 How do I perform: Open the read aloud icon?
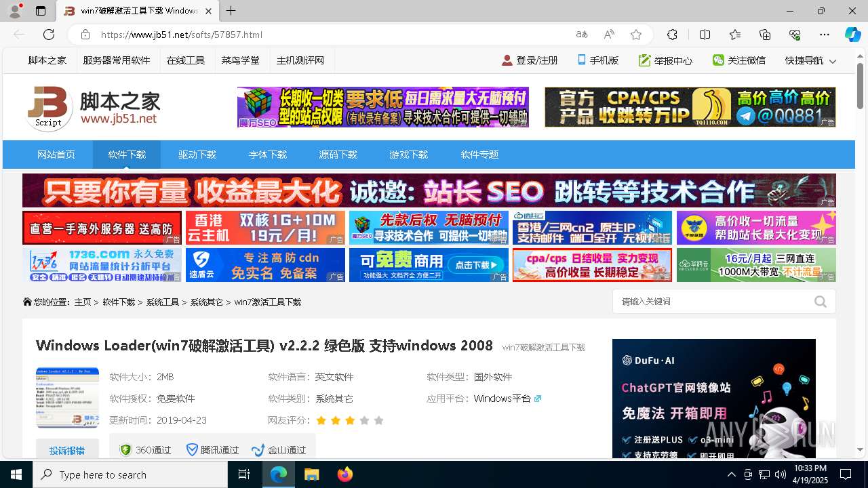(x=609, y=35)
